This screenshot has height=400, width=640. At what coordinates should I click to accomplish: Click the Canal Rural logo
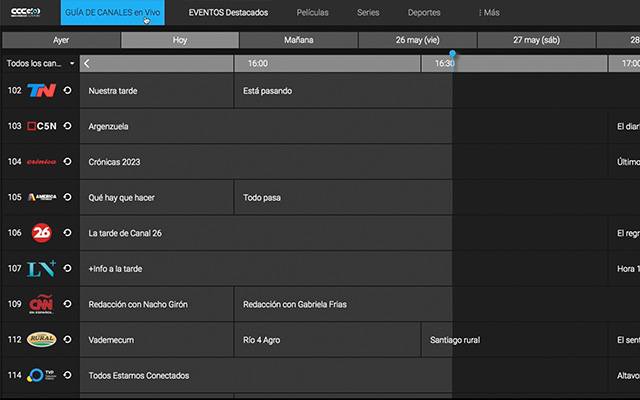41,340
